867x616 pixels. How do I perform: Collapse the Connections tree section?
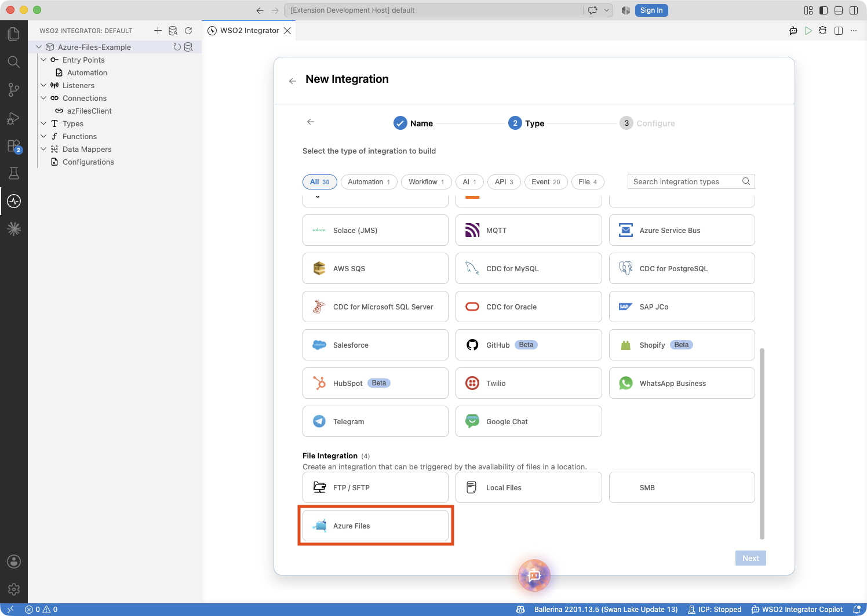43,98
